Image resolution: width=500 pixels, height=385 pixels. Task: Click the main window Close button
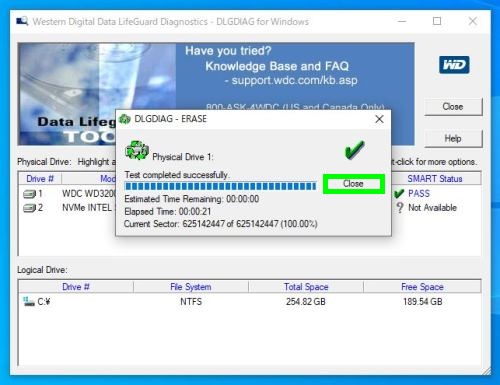[x=453, y=107]
